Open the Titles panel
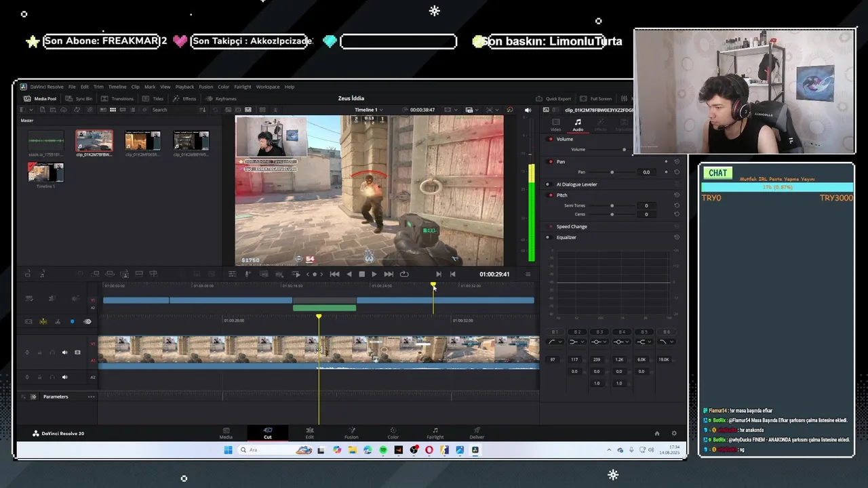 (153, 98)
